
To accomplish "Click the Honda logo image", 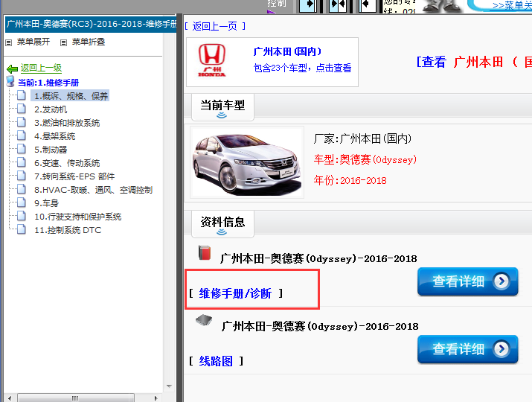I will tap(212, 60).
